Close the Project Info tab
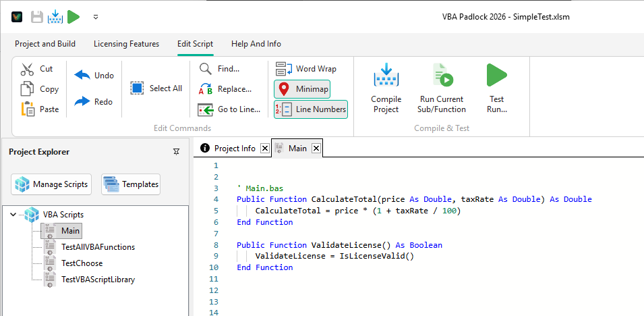Screen dimensions: 644x316 point(265,148)
